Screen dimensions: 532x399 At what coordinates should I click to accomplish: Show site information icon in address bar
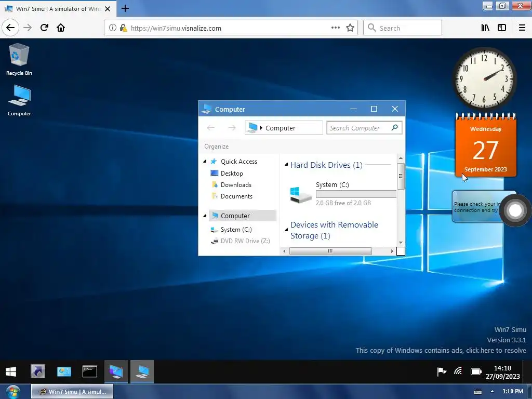click(113, 28)
